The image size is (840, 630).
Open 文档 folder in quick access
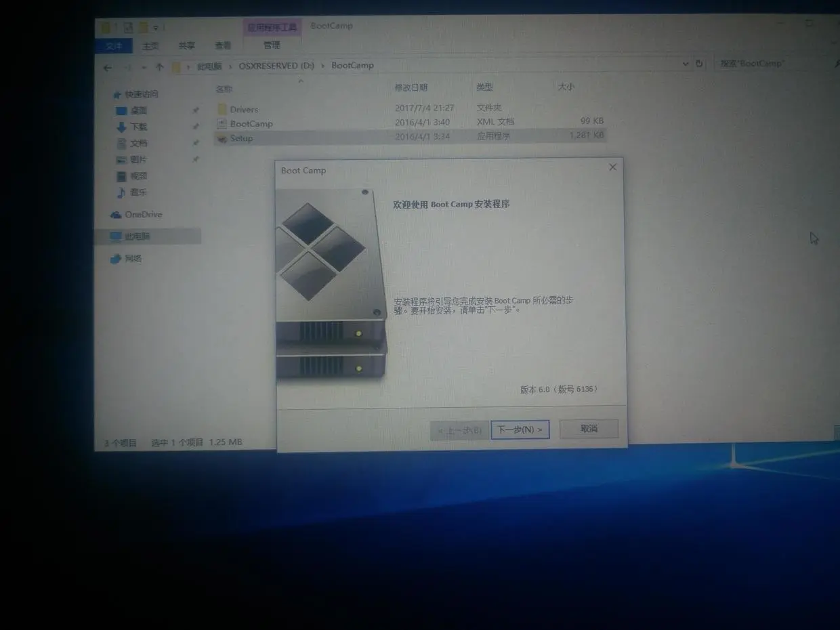[x=139, y=144]
